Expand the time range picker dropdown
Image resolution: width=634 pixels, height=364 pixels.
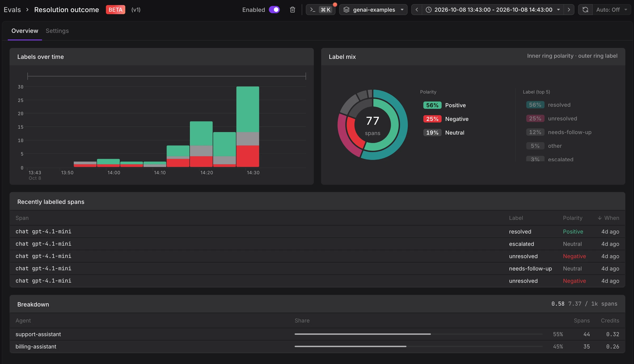click(x=493, y=10)
